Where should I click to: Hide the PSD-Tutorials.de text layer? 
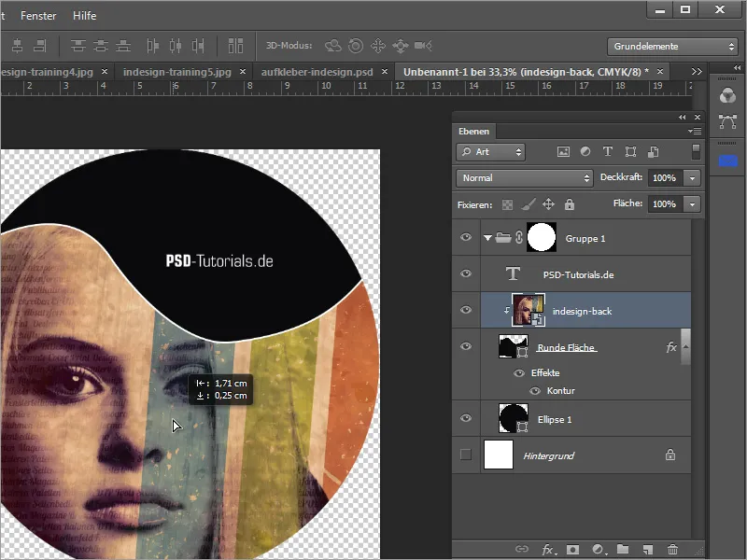point(466,273)
